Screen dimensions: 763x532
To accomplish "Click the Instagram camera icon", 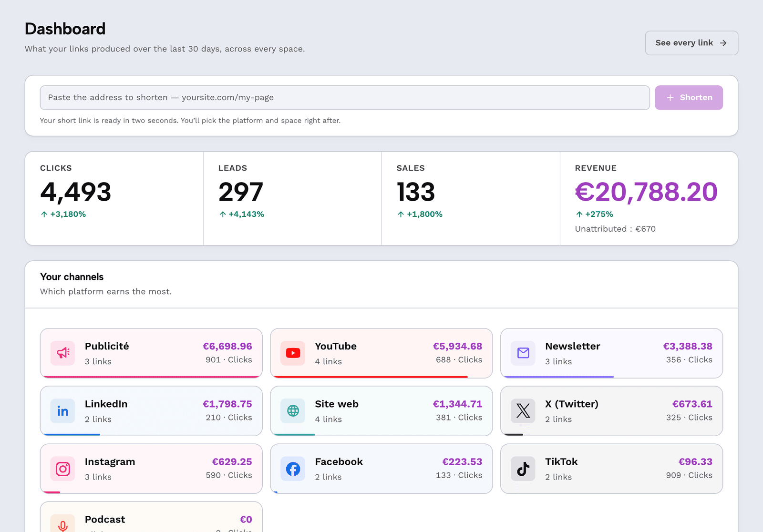I will click(63, 469).
